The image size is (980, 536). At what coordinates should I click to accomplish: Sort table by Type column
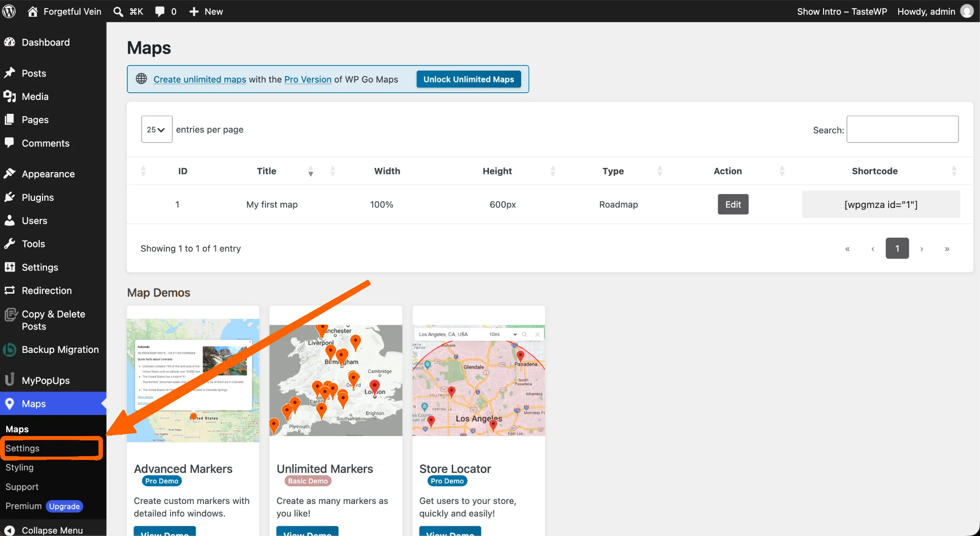click(613, 171)
